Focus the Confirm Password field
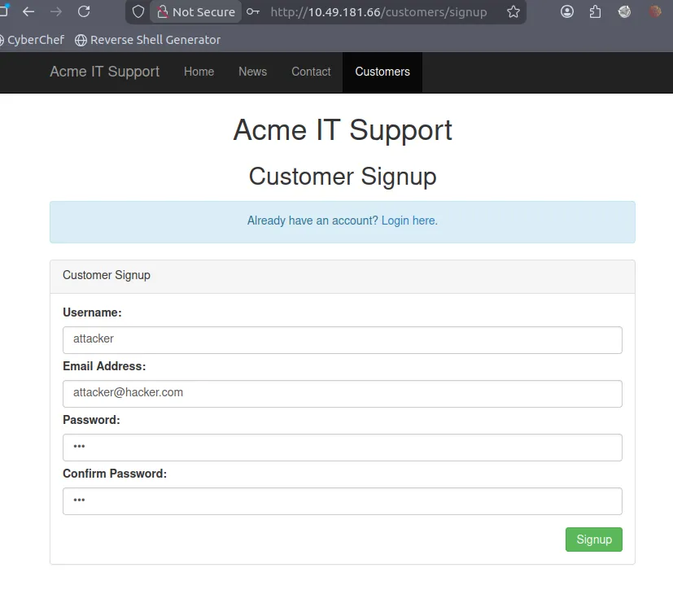The image size is (673, 616). [342, 501]
